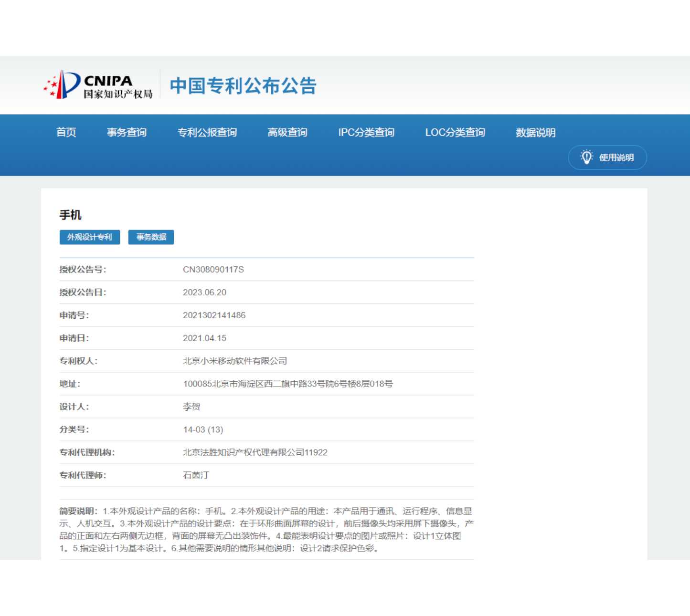Click the 授权公告号 label
Viewport: 690px width, 616px height.
point(83,270)
